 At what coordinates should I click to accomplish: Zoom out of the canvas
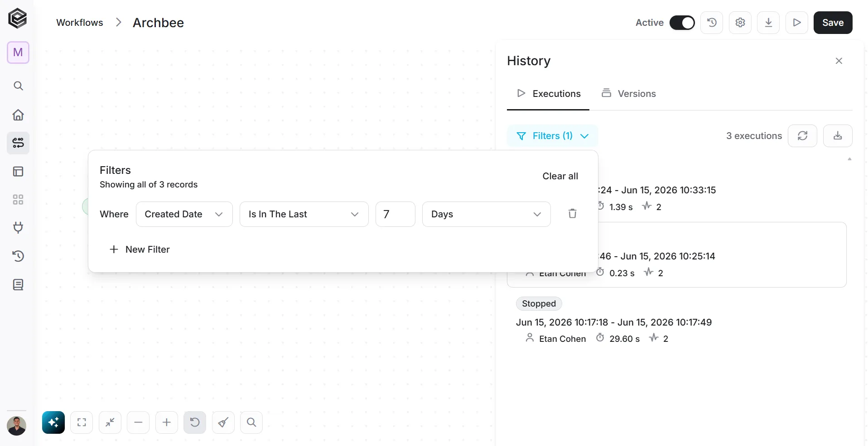(x=138, y=422)
